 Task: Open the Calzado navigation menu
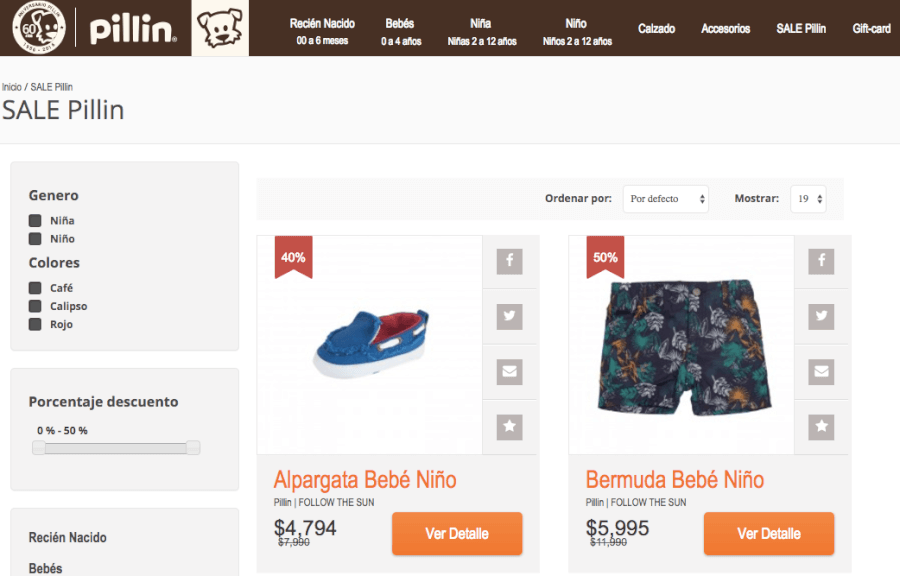click(657, 28)
